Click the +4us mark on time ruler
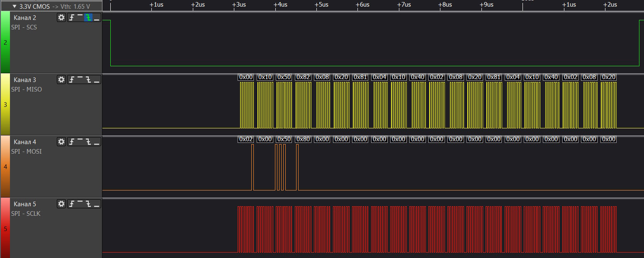Viewport: 644px width, 258px height. coord(280,5)
